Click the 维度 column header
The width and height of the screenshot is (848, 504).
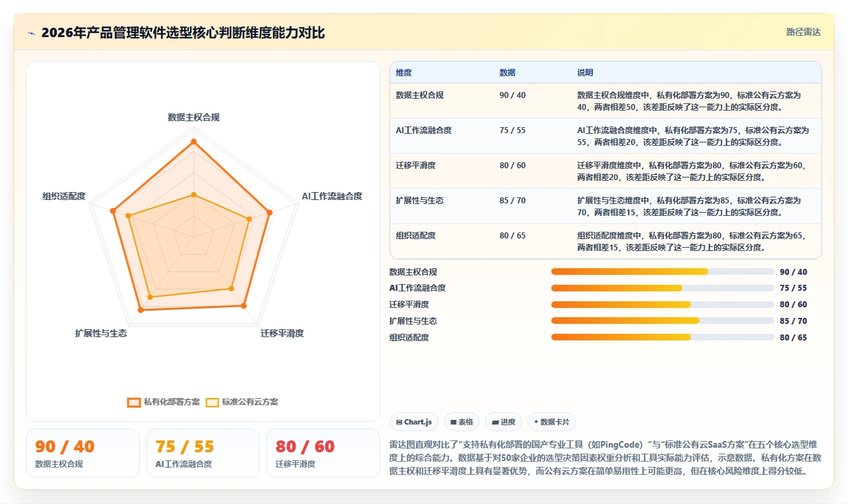click(403, 73)
